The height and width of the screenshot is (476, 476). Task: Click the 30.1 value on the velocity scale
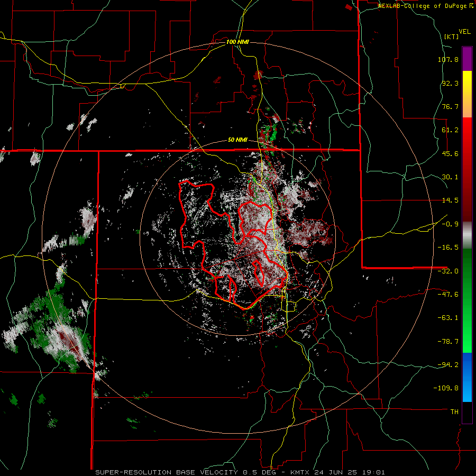coord(450,177)
